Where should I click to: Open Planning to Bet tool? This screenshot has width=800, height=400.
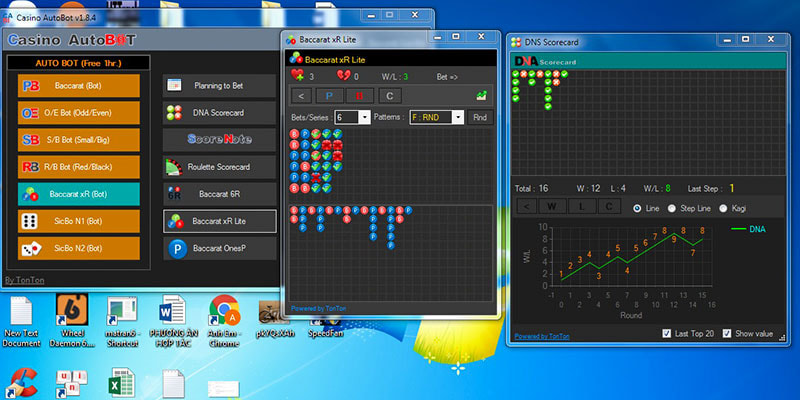point(219,86)
